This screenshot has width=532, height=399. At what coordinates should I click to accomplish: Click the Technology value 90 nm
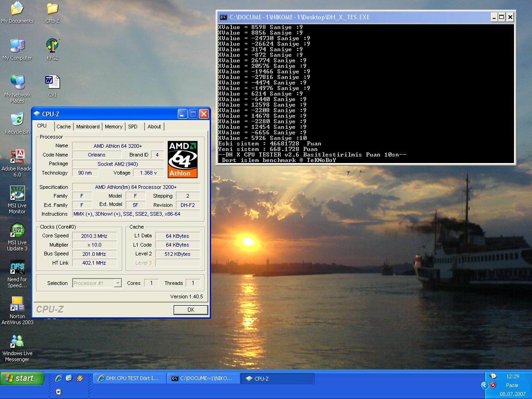(85, 173)
